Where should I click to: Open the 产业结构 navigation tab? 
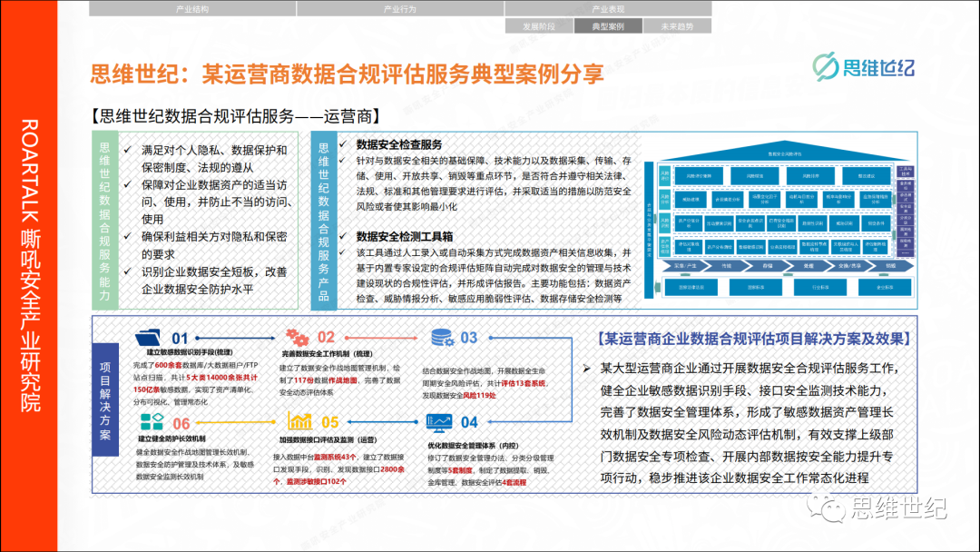click(x=192, y=9)
